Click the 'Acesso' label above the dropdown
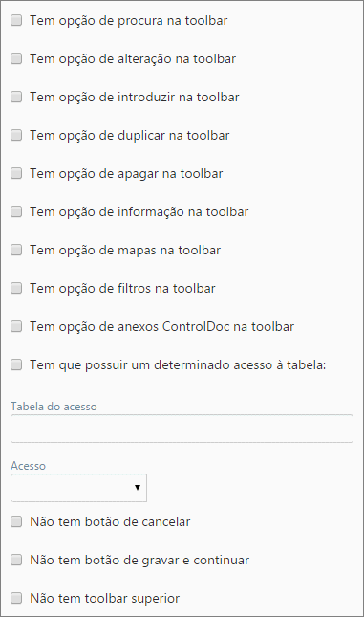This screenshot has width=364, height=617. (28, 466)
